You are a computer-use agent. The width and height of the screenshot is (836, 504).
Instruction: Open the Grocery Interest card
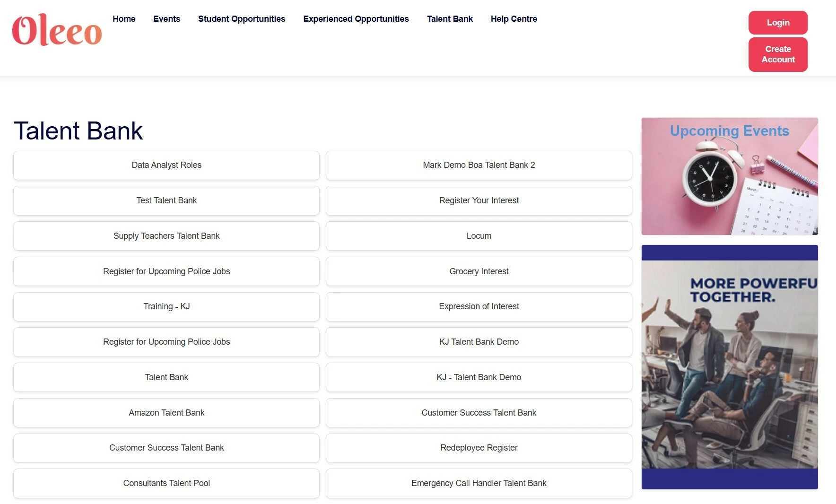[x=479, y=271]
